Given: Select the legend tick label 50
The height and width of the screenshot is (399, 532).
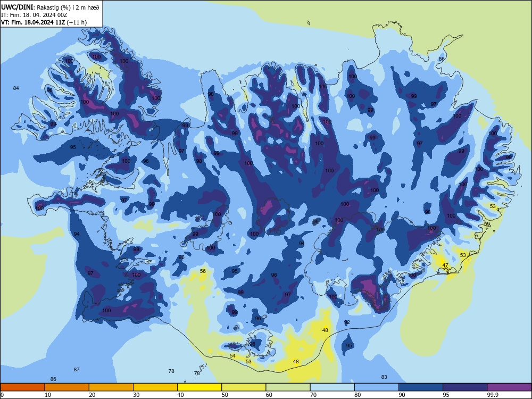Looking at the screenshot, I should pos(225,395).
